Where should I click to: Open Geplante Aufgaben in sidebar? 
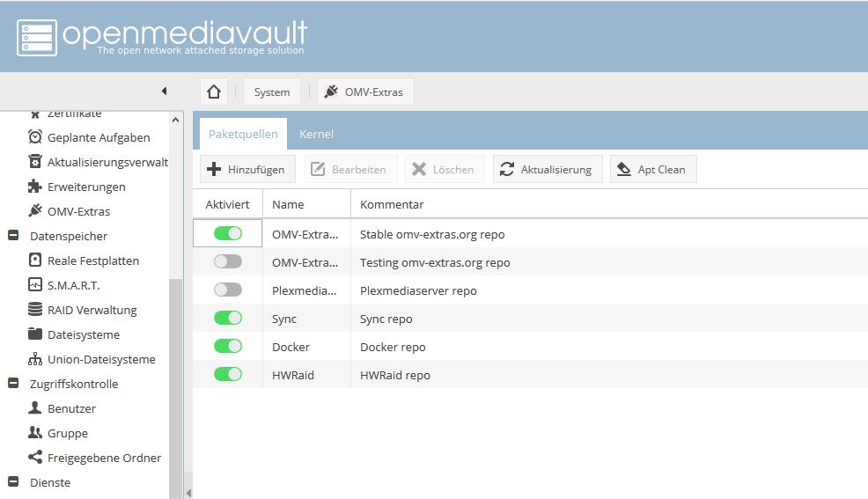(x=99, y=137)
